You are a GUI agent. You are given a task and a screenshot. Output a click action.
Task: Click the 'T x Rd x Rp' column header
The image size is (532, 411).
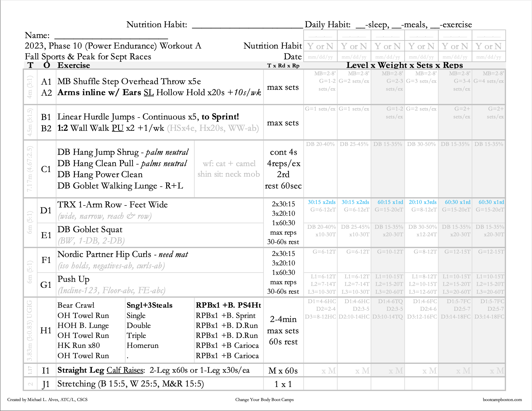click(x=283, y=66)
